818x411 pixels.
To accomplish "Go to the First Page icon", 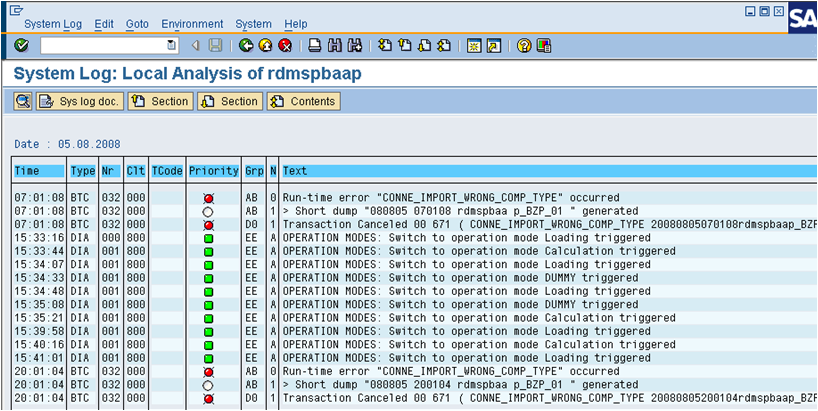I will pos(385,46).
